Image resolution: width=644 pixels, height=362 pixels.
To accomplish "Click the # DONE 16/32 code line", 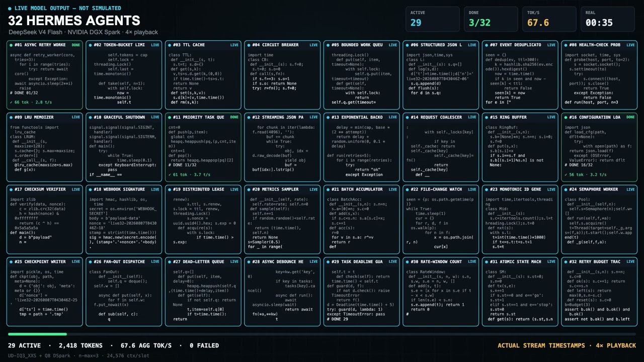I will (579, 165).
